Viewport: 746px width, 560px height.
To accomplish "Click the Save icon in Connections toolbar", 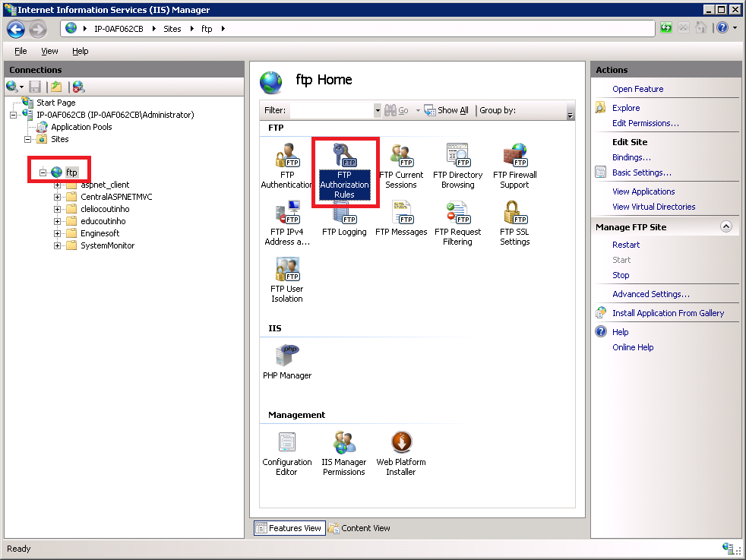I will [x=35, y=87].
